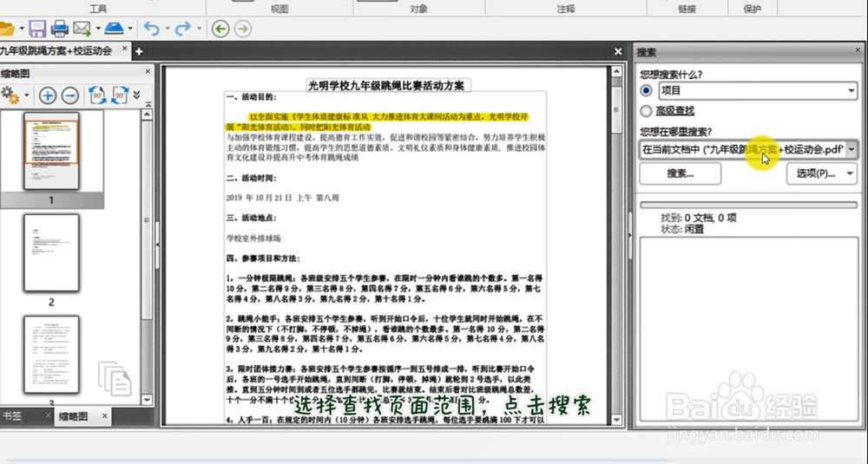Open the 对象 ribbon group
Screen dimensions: 868x464
click(x=419, y=9)
